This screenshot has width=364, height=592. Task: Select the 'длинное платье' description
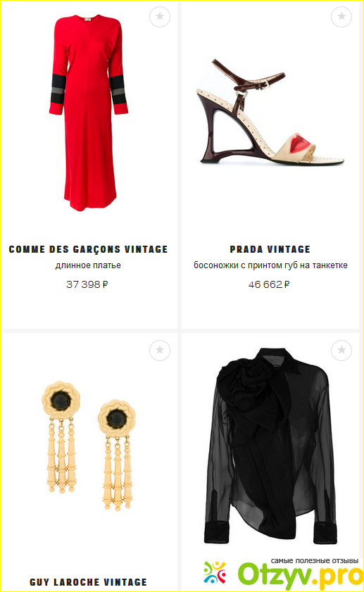88,265
